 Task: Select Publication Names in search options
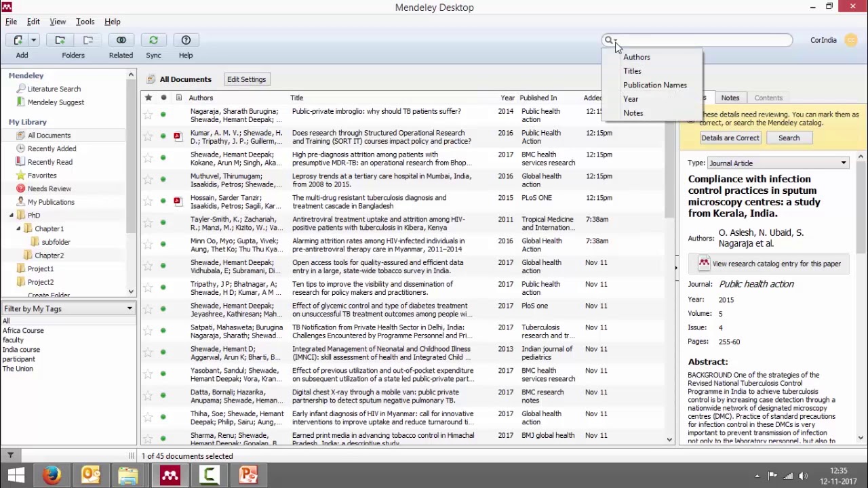(655, 85)
